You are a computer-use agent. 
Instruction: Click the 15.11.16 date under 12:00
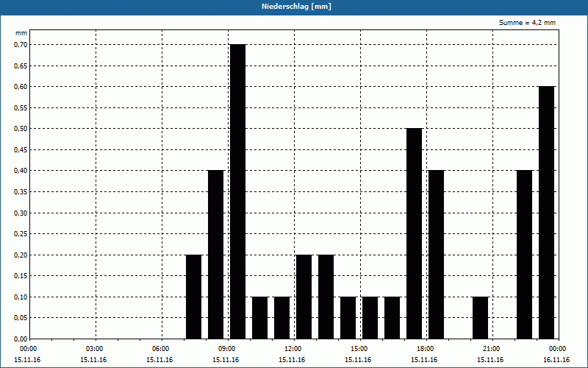292,360
